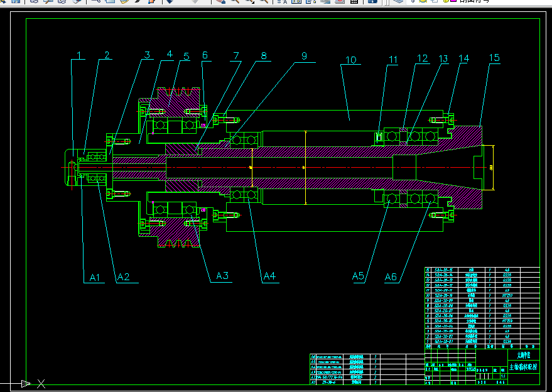
Task: Pick the bearing callout "A1"
Action: 95,278
